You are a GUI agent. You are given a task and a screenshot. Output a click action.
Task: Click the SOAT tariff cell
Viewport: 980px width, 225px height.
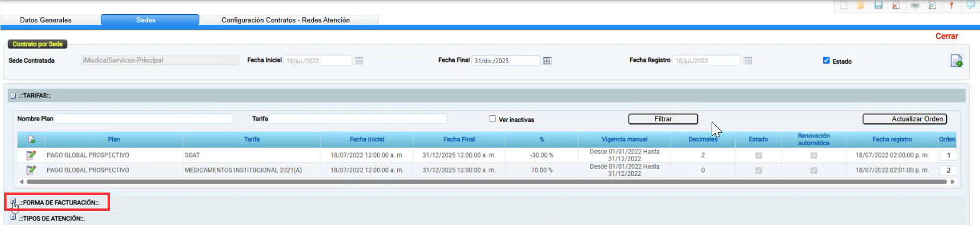tap(252, 155)
